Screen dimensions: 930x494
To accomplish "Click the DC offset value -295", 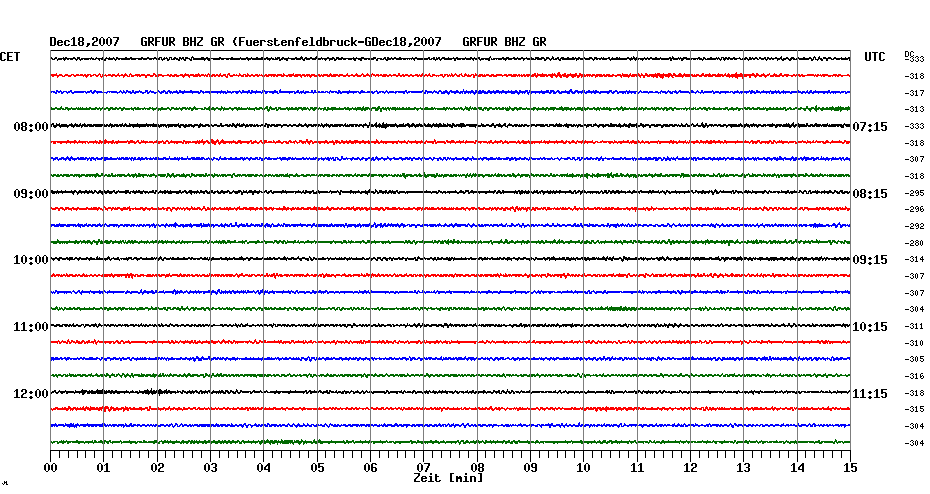I will point(915,193).
